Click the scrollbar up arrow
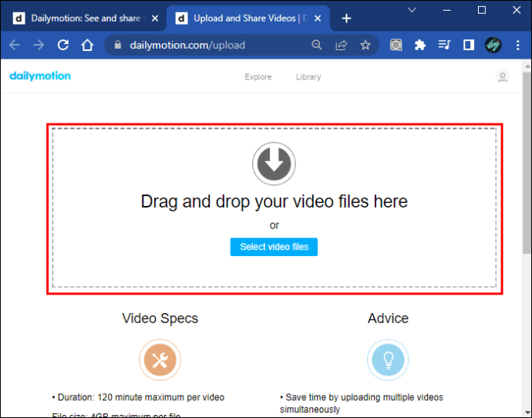The width and height of the screenshot is (532, 418). [527, 66]
